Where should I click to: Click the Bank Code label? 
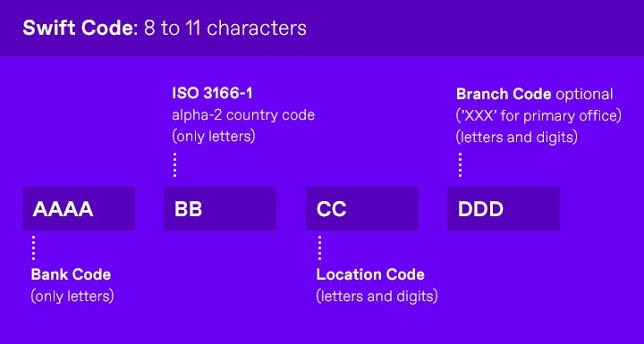point(71,274)
